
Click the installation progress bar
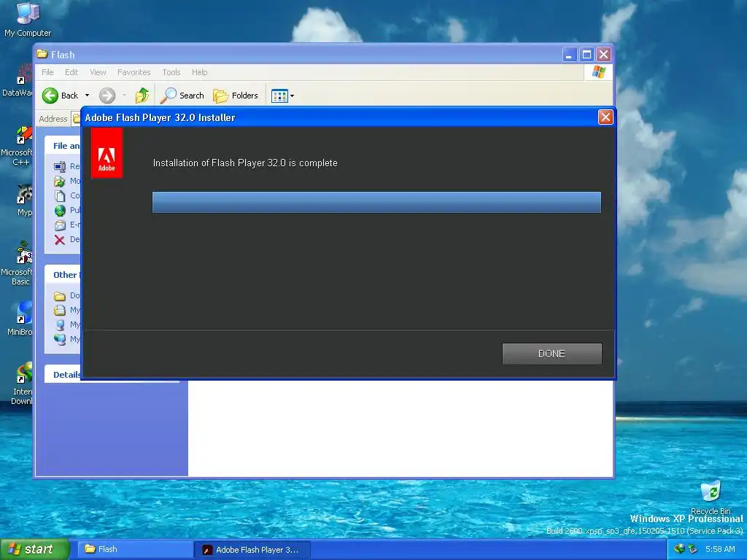tap(376, 203)
